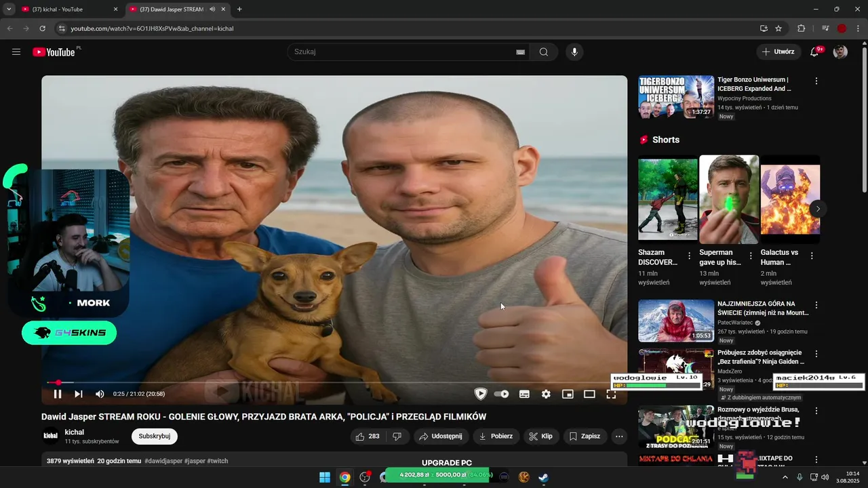
Task: Open the kichal channel name link
Action: point(75,432)
